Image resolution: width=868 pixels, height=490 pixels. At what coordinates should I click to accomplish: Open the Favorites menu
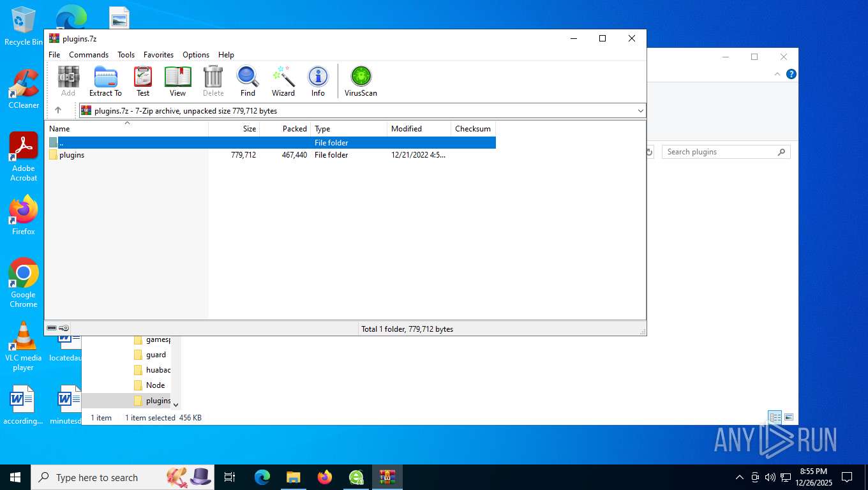pos(158,55)
